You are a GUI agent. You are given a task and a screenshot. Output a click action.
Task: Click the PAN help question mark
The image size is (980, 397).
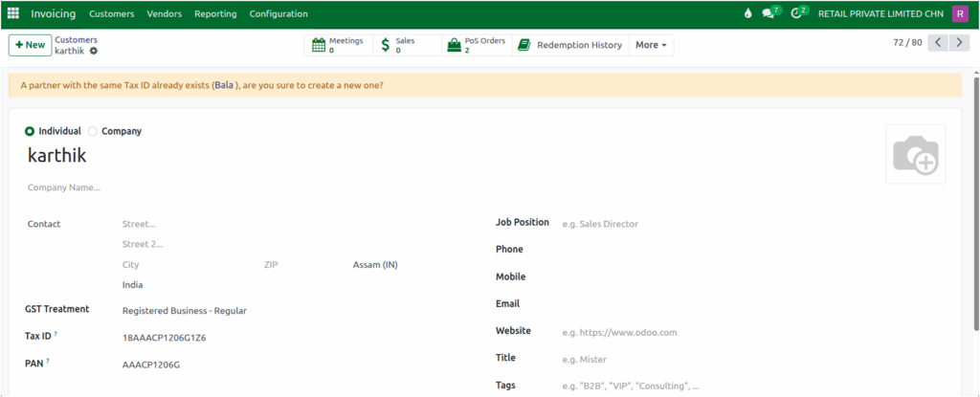coord(48,361)
